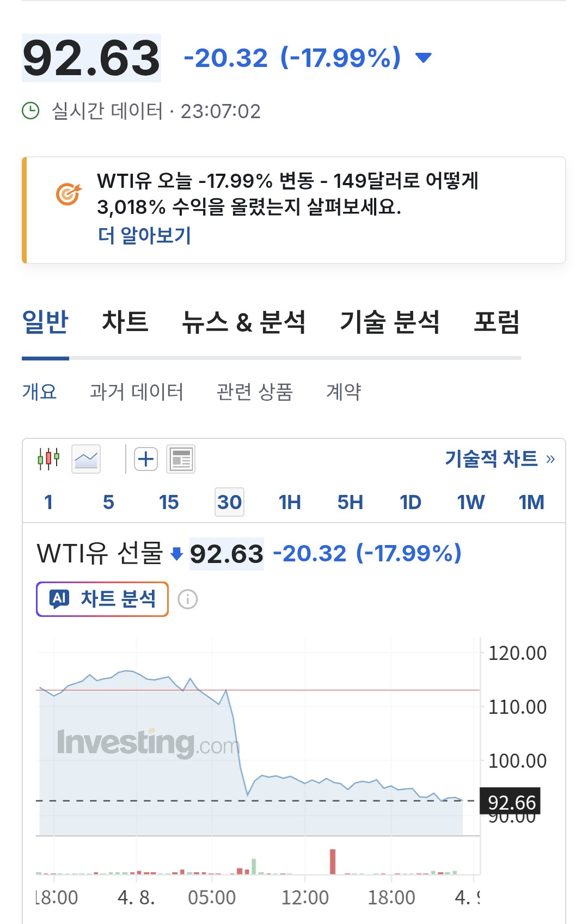Click down arrow next to WTI유 선물
The image size is (588, 924).
click(x=176, y=554)
